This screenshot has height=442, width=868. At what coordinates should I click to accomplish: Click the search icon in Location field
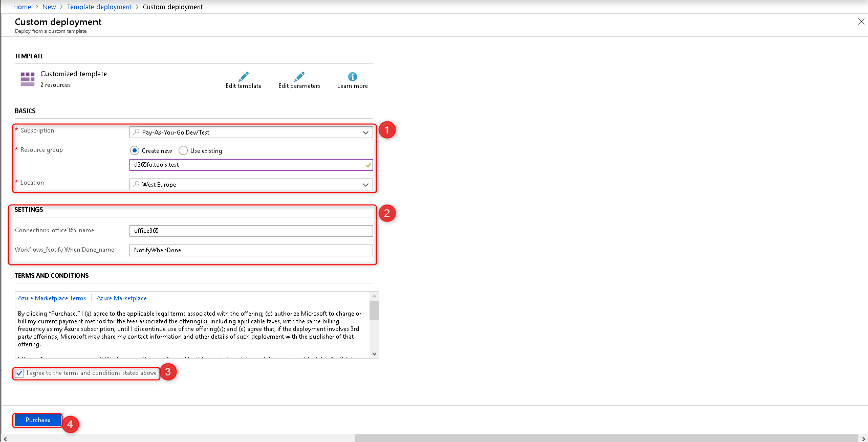(x=136, y=184)
